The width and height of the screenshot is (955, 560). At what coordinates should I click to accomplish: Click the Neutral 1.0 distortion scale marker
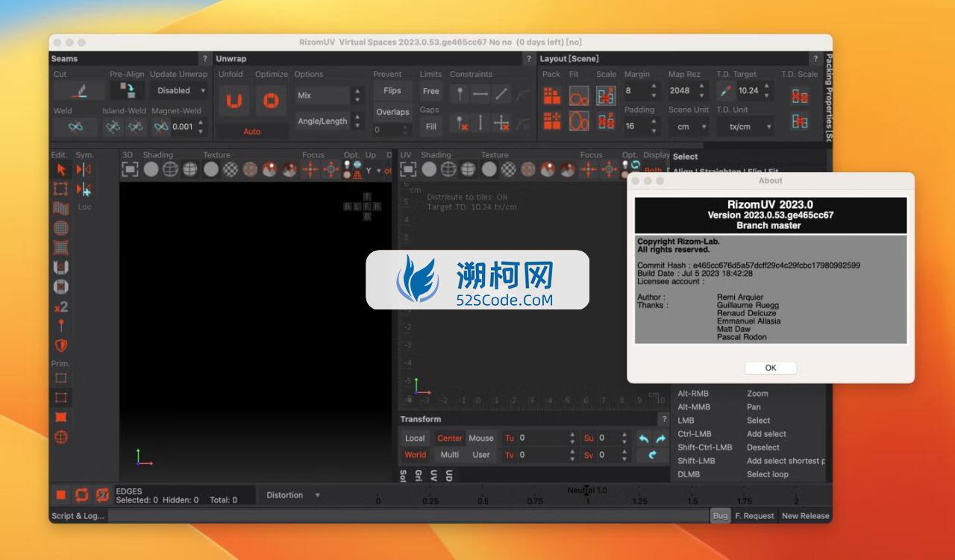pyautogui.click(x=587, y=491)
